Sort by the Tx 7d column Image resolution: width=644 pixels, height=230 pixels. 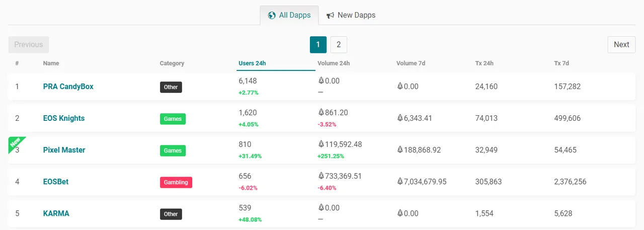click(x=561, y=63)
